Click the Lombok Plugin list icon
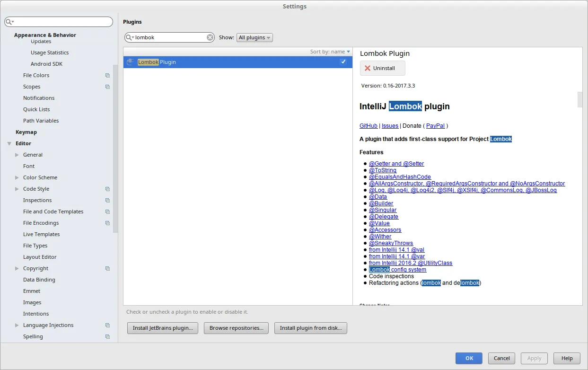 [x=130, y=62]
